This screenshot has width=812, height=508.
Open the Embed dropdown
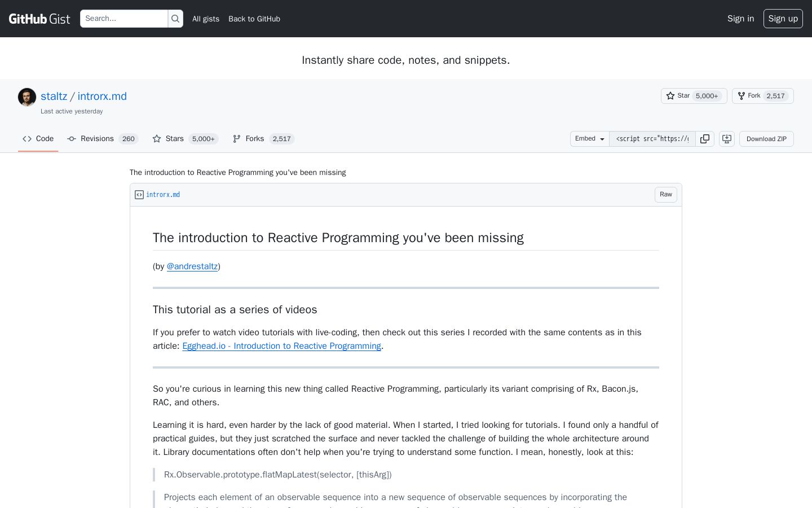tap(590, 139)
